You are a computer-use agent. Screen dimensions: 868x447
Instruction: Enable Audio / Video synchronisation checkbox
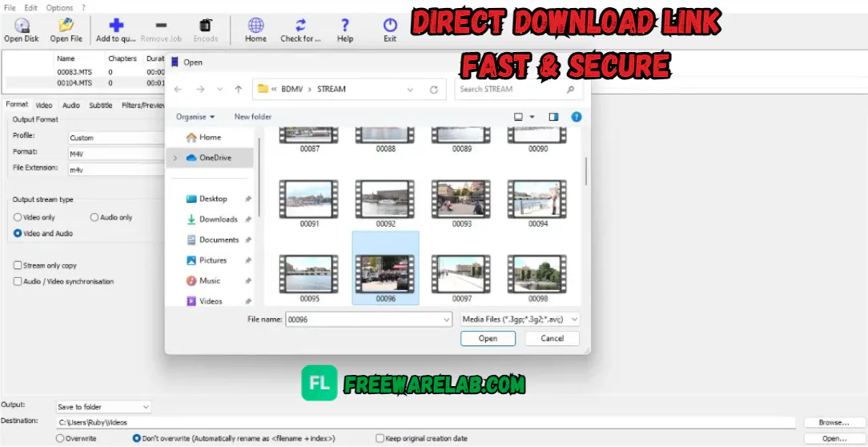pyautogui.click(x=18, y=282)
